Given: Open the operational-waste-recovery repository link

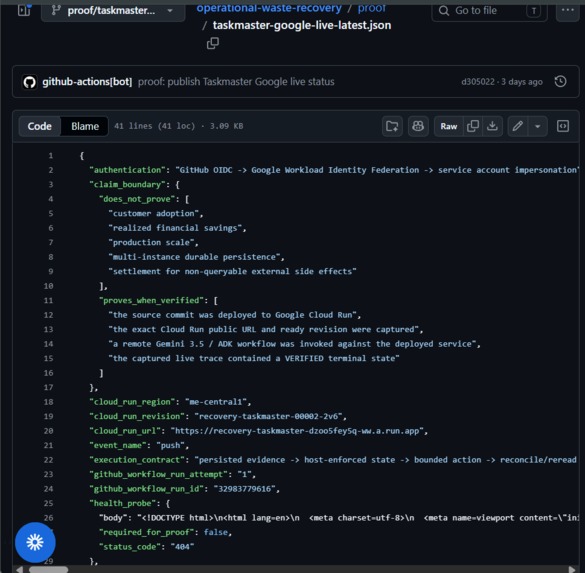Looking at the screenshot, I should point(269,8).
